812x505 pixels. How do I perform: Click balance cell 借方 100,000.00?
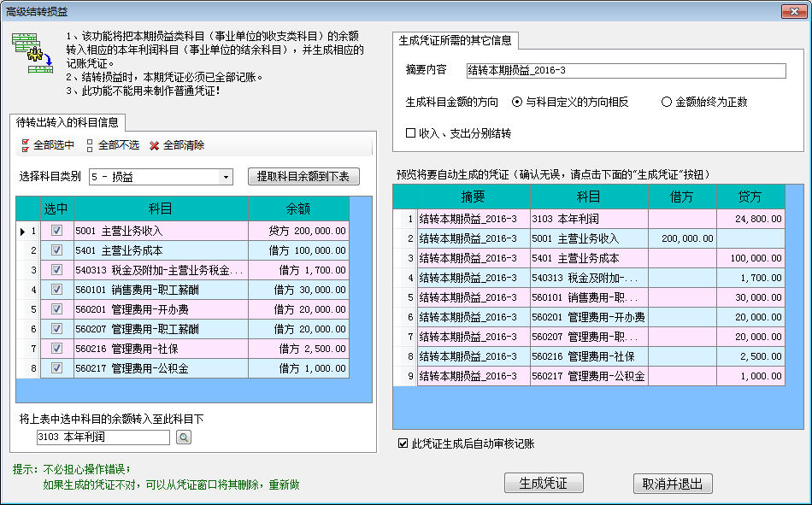click(x=299, y=250)
